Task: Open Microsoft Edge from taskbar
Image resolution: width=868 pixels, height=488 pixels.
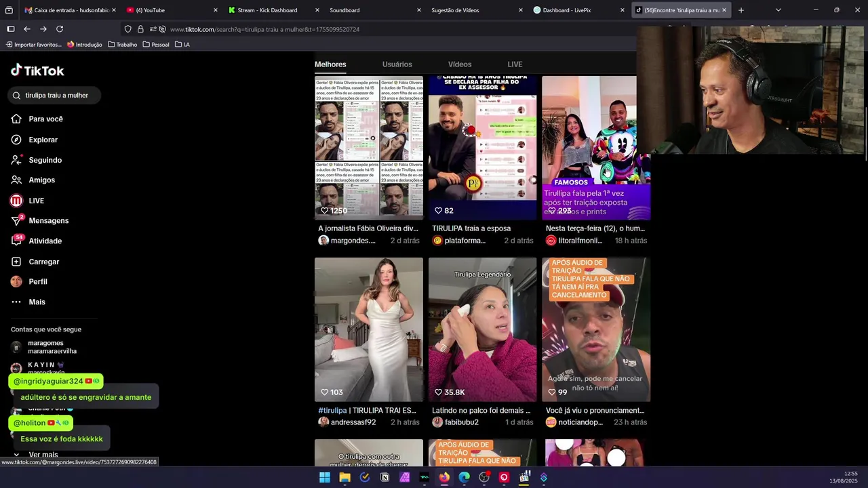Action: click(x=464, y=477)
